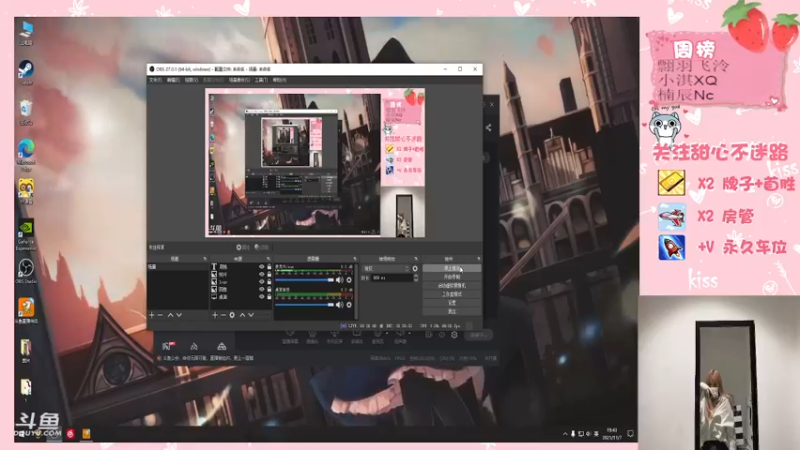Open the 桌面音频 channel settings gear
The width and height of the screenshot is (800, 450).
[349, 305]
